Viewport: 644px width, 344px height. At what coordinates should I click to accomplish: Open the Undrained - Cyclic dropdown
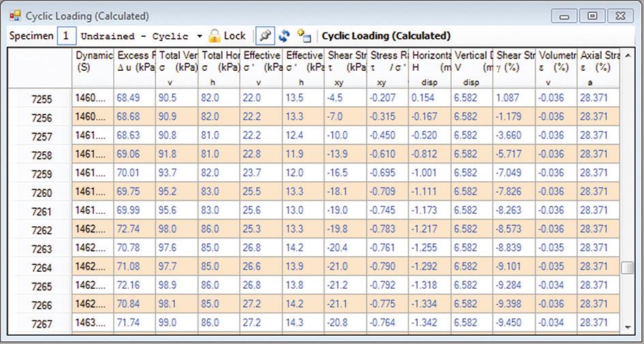click(x=199, y=36)
